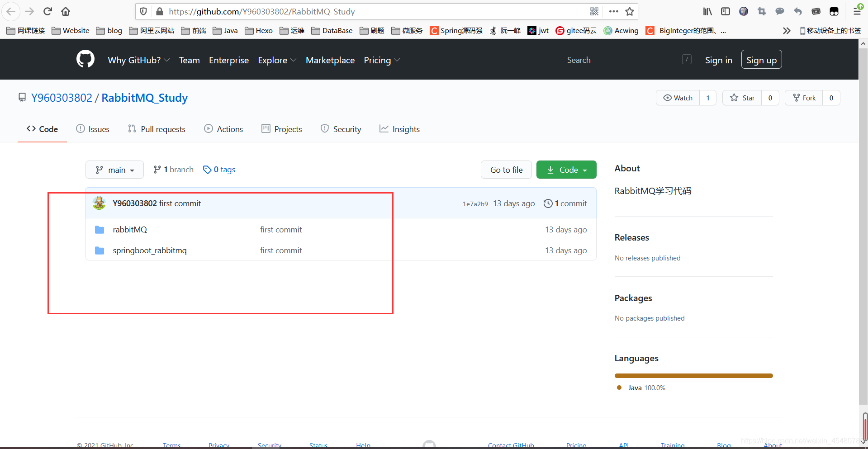Switch to the Projects tab
This screenshot has width=868, height=449.
(281, 129)
